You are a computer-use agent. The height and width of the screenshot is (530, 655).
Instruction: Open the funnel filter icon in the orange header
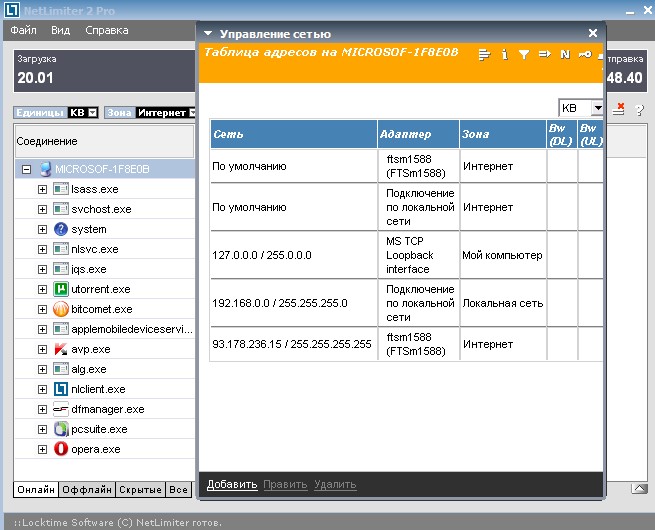point(524,54)
